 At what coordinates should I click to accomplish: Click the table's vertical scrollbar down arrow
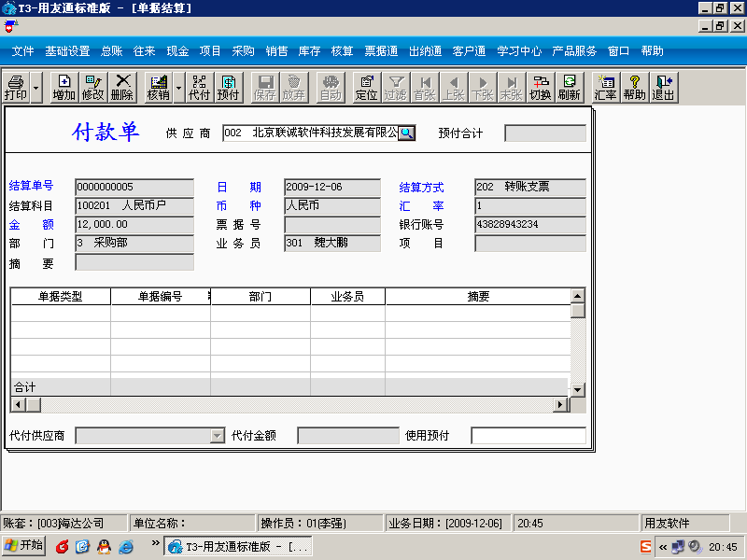(x=577, y=389)
